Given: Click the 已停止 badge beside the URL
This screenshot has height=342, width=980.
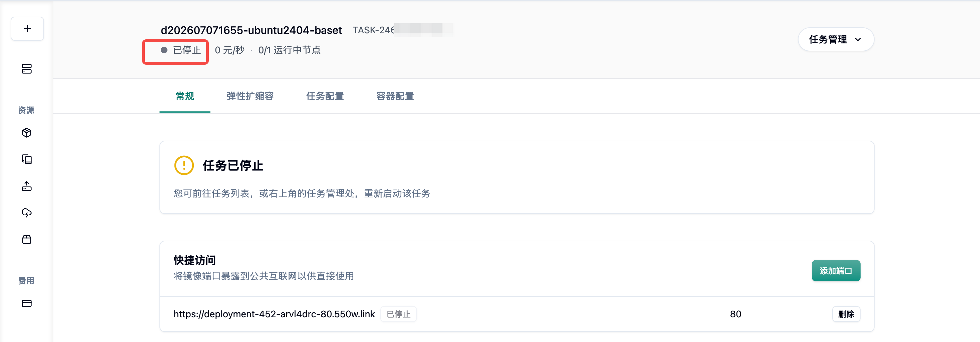Looking at the screenshot, I should point(398,314).
